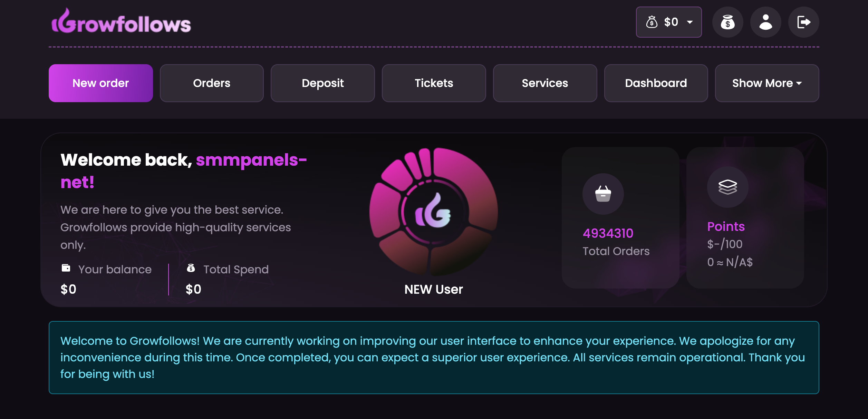Image resolution: width=868 pixels, height=419 pixels.
Task: Switch to the Dashboard tab
Action: click(656, 83)
